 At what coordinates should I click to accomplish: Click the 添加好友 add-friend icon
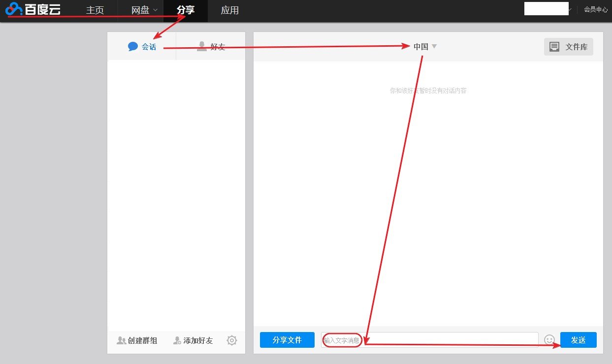[177, 340]
